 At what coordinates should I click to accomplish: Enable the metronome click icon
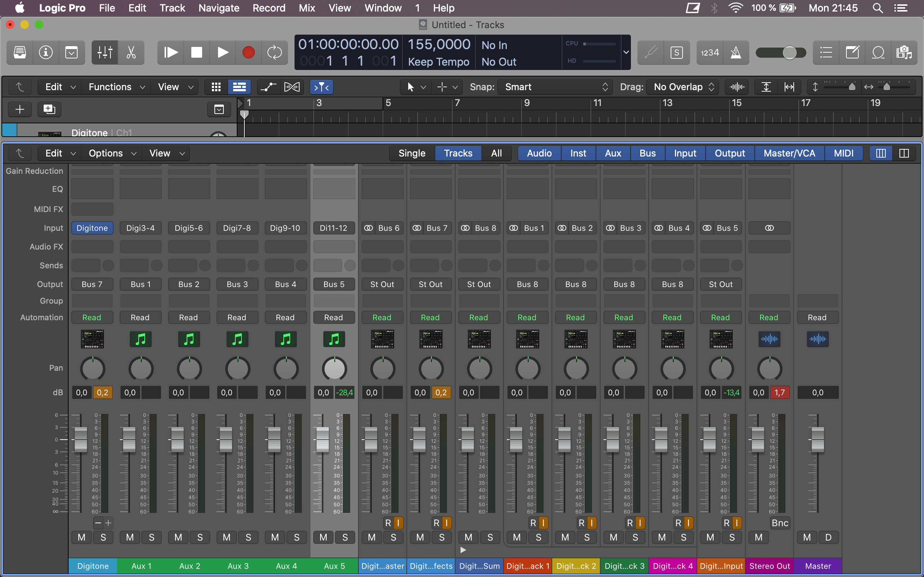tap(736, 52)
